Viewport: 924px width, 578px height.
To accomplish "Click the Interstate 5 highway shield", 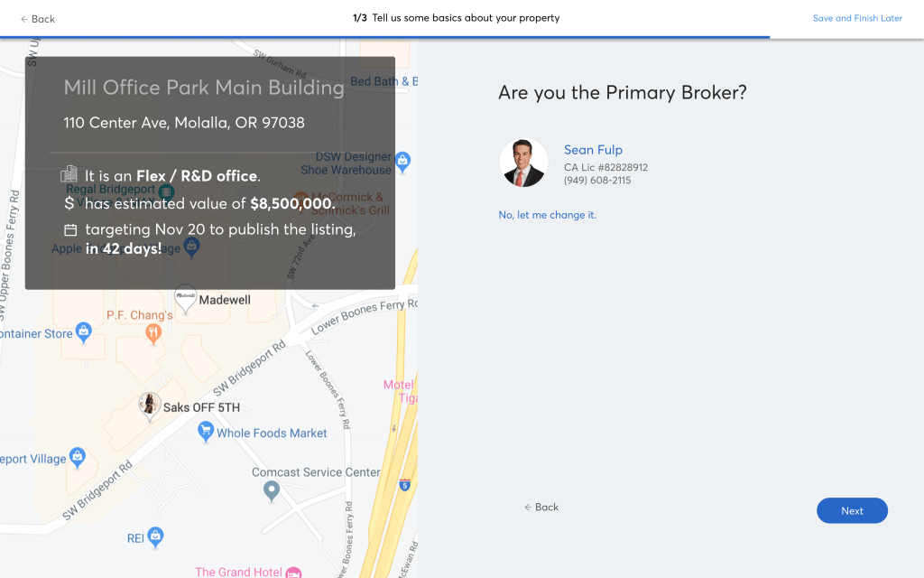I will tap(405, 485).
